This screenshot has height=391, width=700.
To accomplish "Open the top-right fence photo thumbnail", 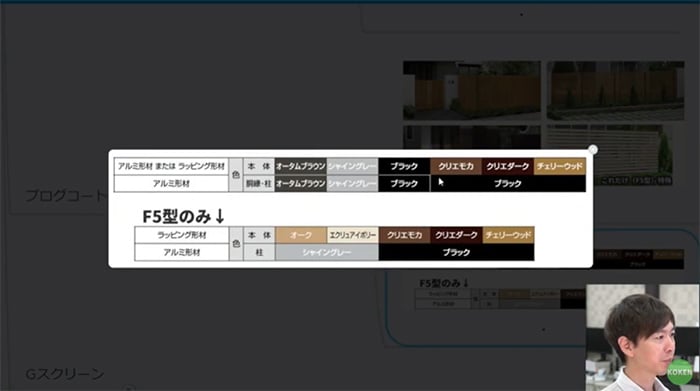I will [x=616, y=91].
